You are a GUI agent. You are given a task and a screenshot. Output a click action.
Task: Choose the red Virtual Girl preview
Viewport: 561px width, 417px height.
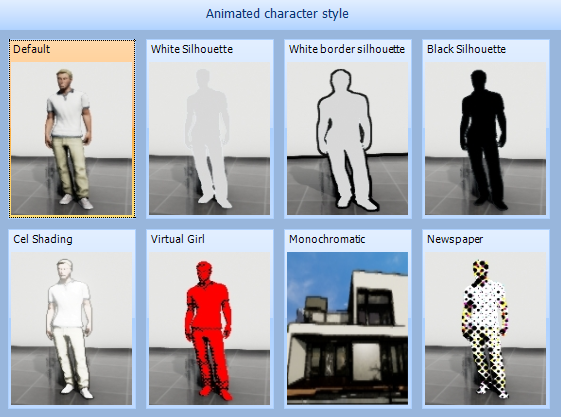click(x=209, y=329)
